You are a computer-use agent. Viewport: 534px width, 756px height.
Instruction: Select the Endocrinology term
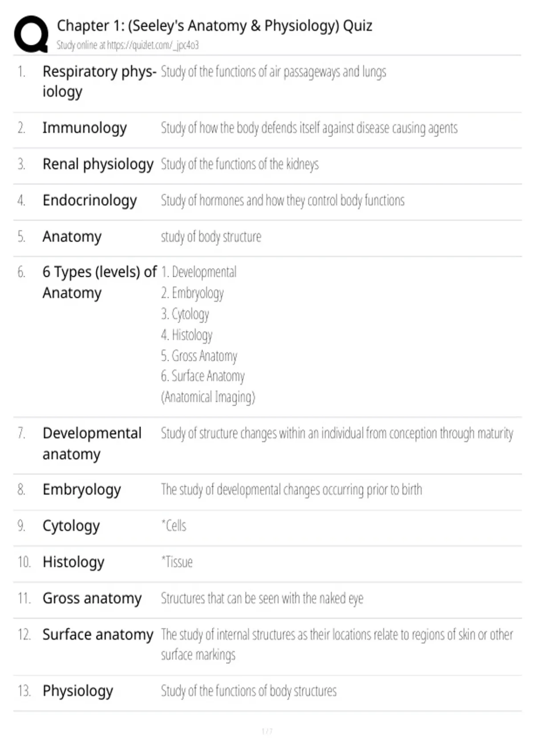pyautogui.click(x=89, y=201)
